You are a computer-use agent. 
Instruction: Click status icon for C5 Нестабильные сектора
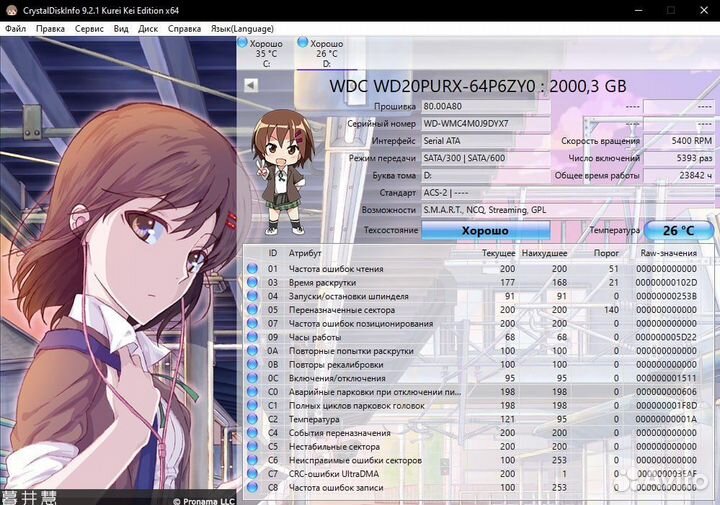[252, 446]
